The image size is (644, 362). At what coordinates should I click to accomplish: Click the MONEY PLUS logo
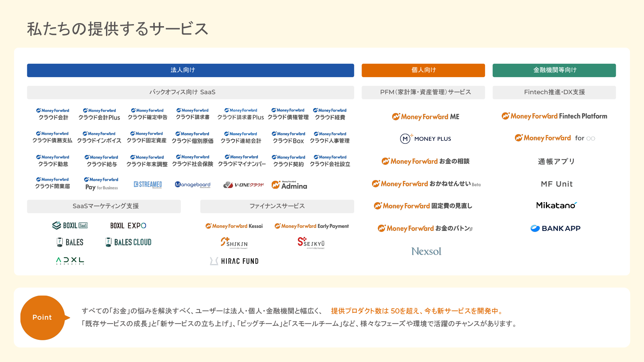(x=426, y=138)
